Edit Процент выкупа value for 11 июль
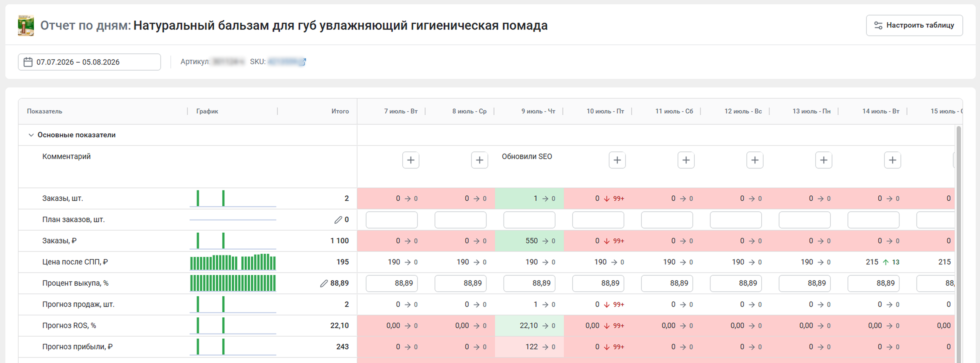Image resolution: width=980 pixels, height=363 pixels. tap(667, 284)
